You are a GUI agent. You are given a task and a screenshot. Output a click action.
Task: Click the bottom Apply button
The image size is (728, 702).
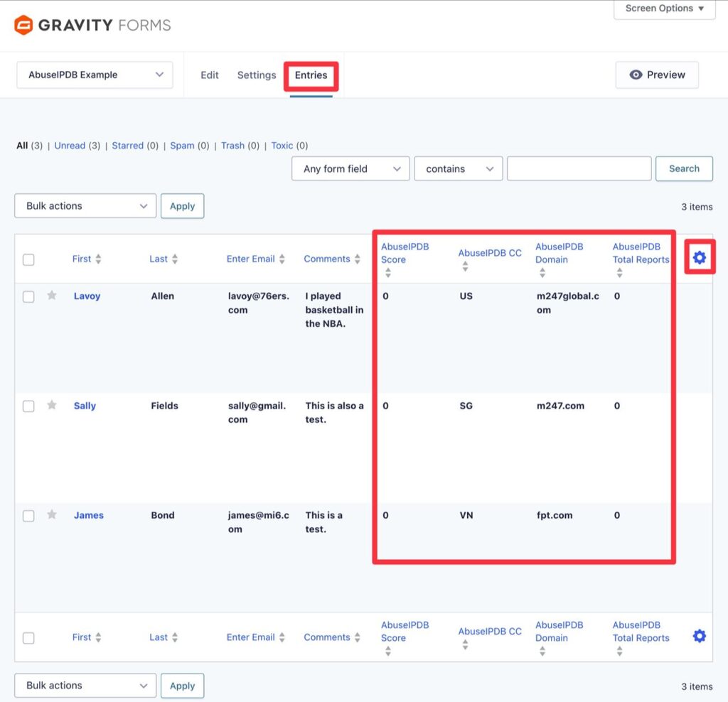click(x=182, y=685)
